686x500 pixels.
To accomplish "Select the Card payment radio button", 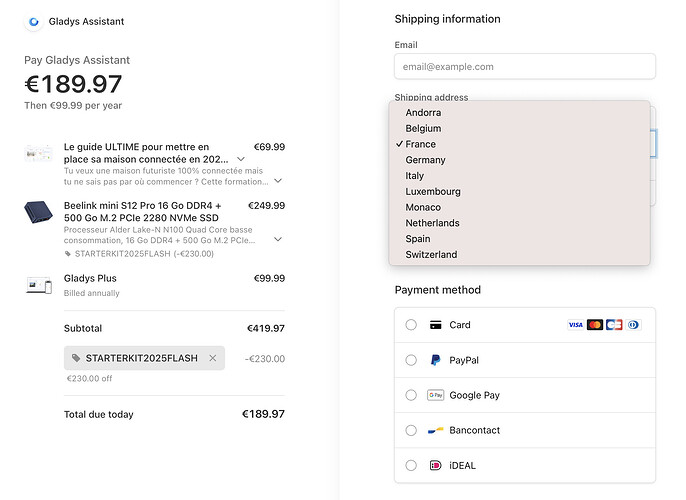I will click(411, 325).
